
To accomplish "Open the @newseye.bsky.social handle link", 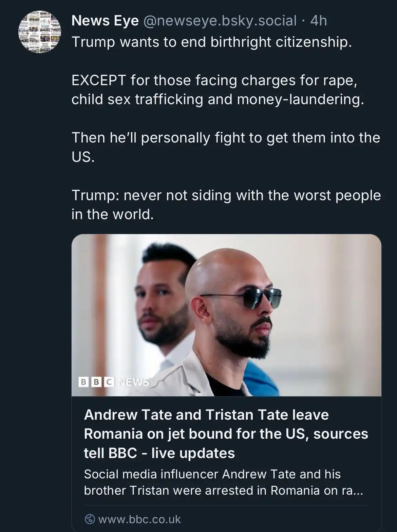I will [x=220, y=21].
